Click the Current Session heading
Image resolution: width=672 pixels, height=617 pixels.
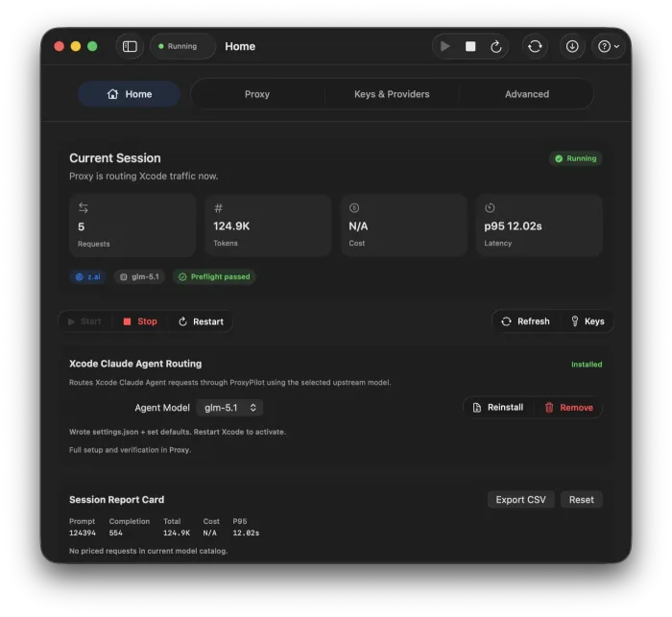(x=115, y=158)
